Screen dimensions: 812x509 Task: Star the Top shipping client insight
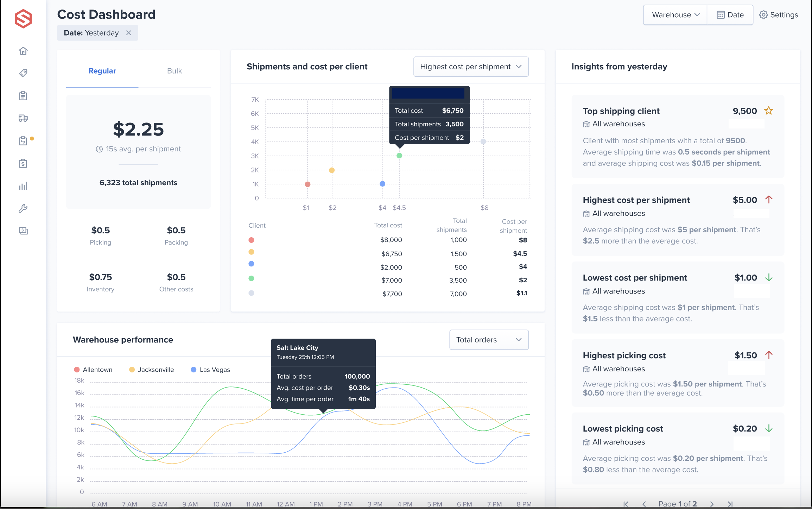tap(769, 111)
